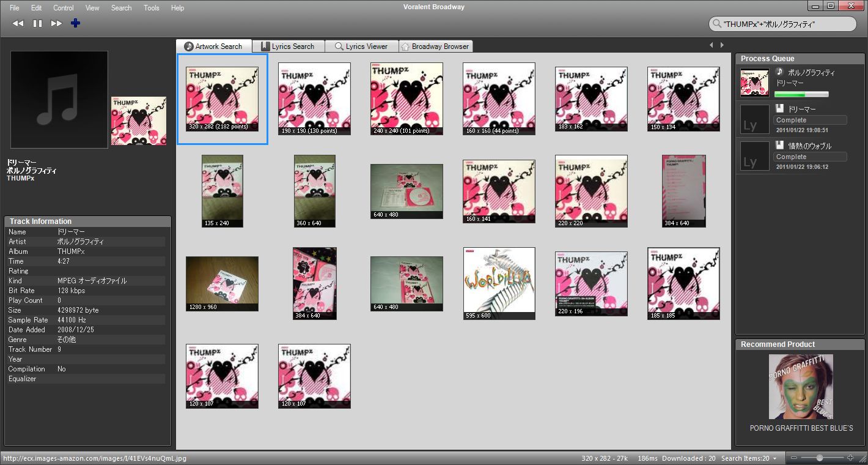Click the small THUMPx cover beside placeholder
The height and width of the screenshot is (465, 868).
[x=139, y=121]
